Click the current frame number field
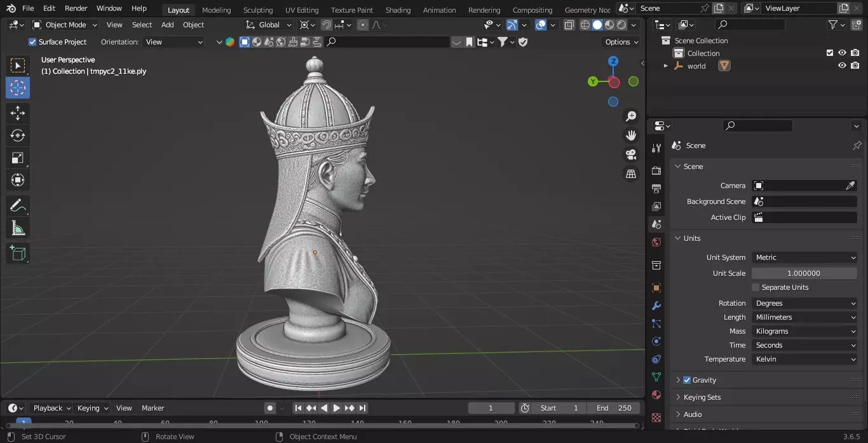The height and width of the screenshot is (443, 868). (x=491, y=408)
